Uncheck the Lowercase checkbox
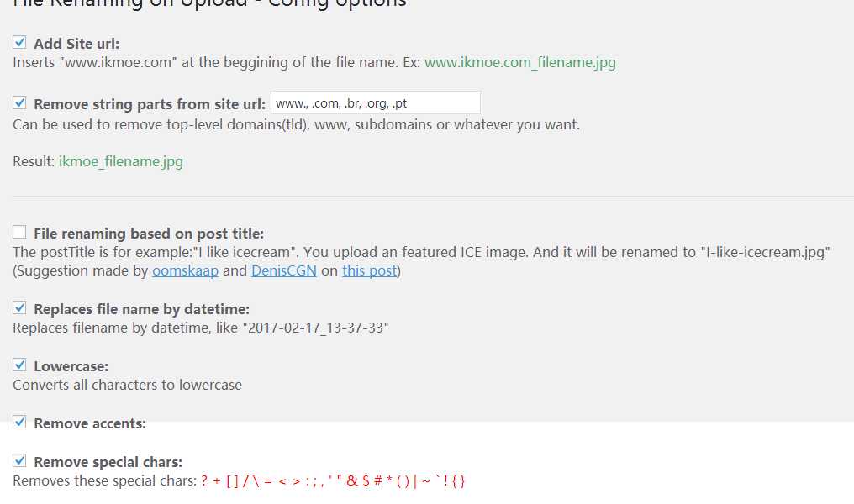Screen dimensions: 854x504 tap(20, 365)
